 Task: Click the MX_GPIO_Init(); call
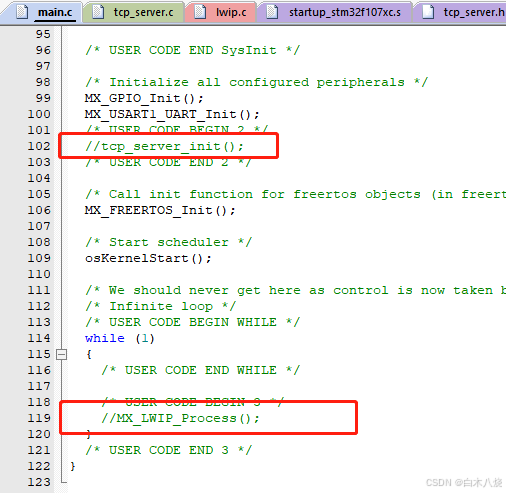[x=144, y=98]
